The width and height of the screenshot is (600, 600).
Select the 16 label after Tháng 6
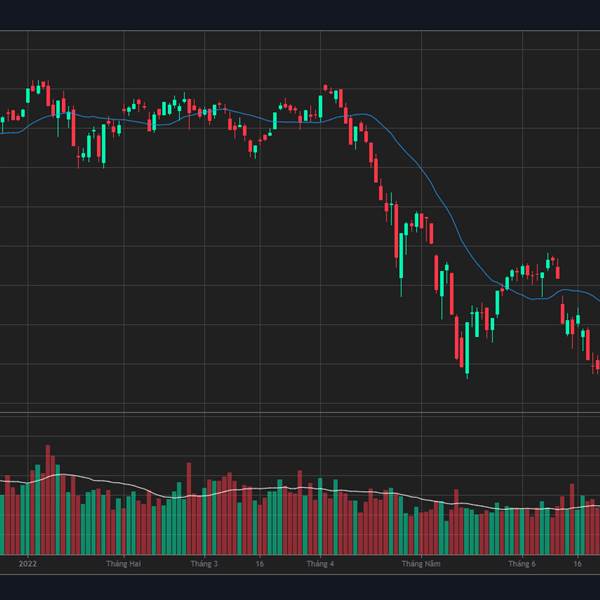577,564
